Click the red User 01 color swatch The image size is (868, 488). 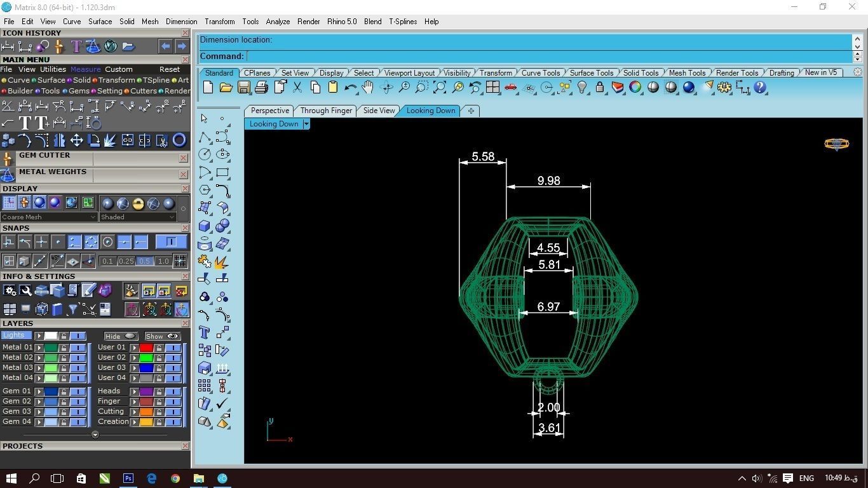click(146, 348)
